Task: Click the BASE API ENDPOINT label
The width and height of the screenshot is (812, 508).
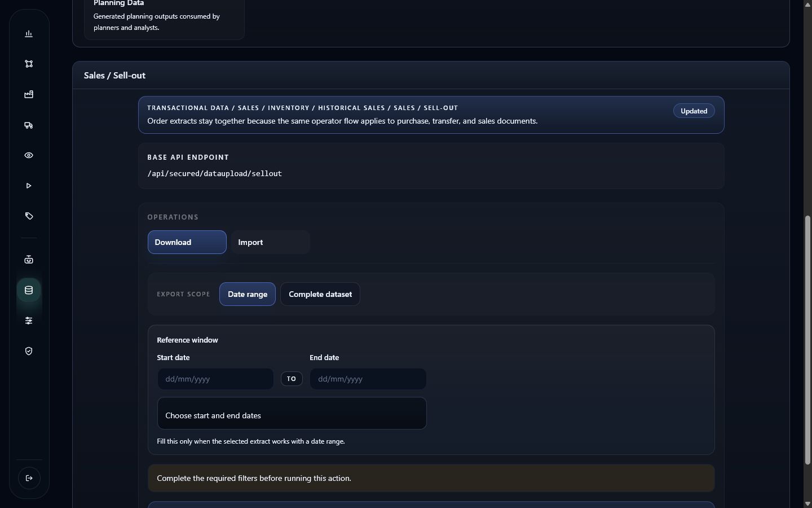Action: tap(188, 157)
